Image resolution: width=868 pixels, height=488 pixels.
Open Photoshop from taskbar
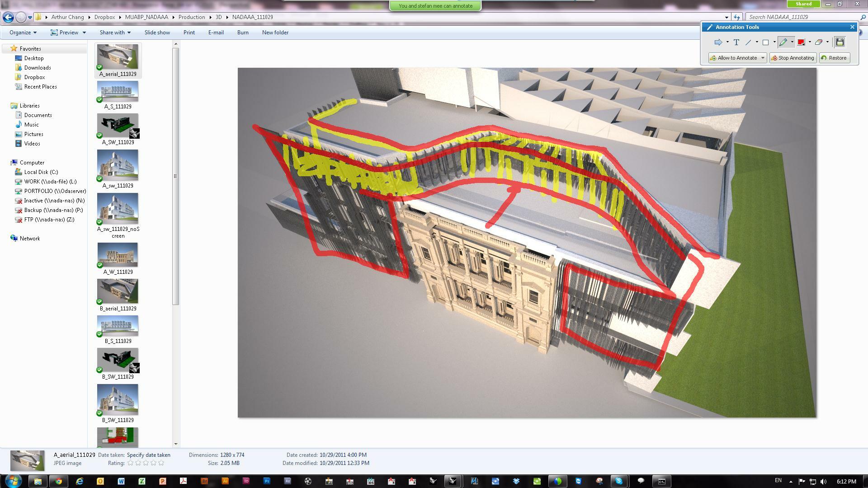tap(266, 481)
